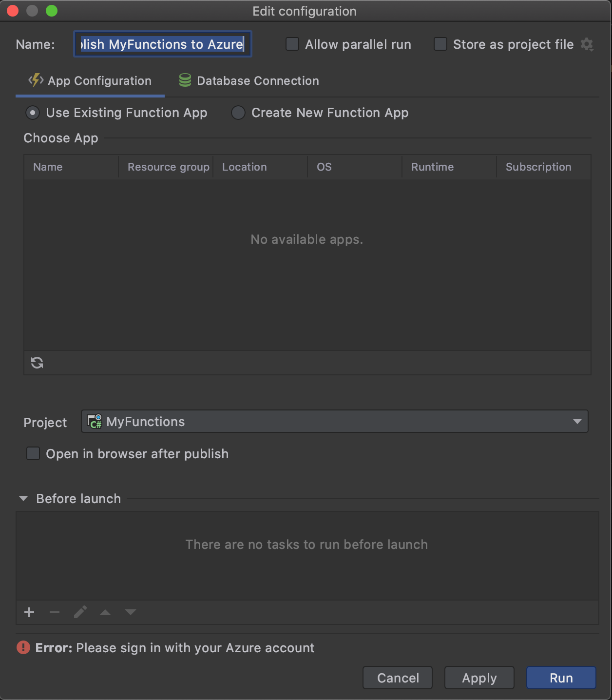Sort apps by OS column header
The image size is (612, 700).
tap(355, 167)
